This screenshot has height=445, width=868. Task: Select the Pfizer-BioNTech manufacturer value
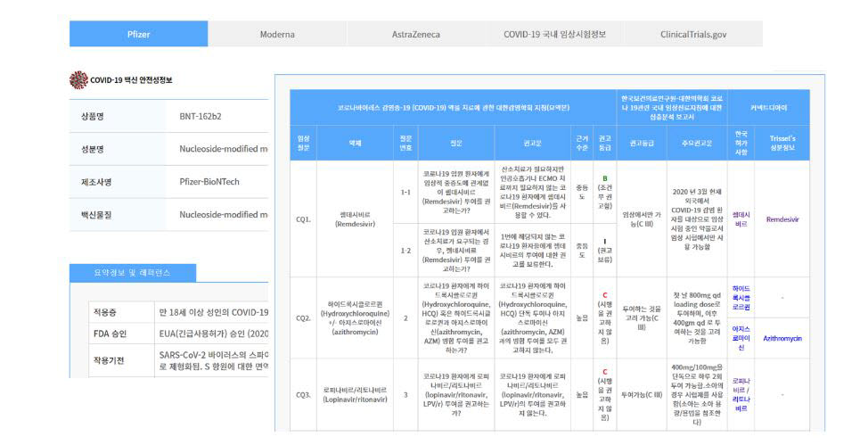(x=209, y=182)
